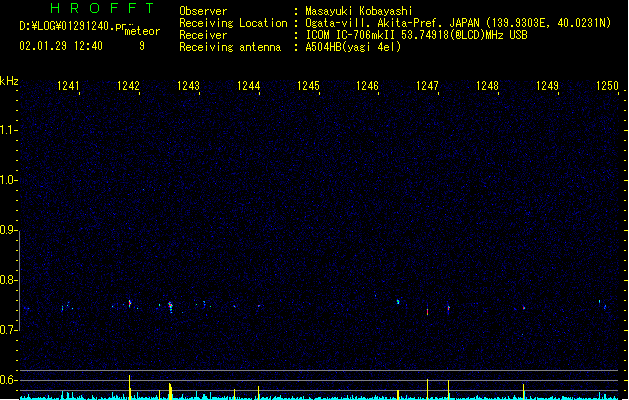Click the antenna value A504HB(yagi 4el)
Image resolution: width=629 pixels, height=400 pixels.
pos(353,47)
